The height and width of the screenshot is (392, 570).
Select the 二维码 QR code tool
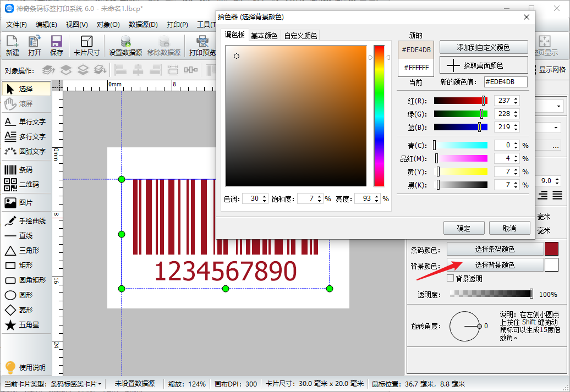point(26,185)
